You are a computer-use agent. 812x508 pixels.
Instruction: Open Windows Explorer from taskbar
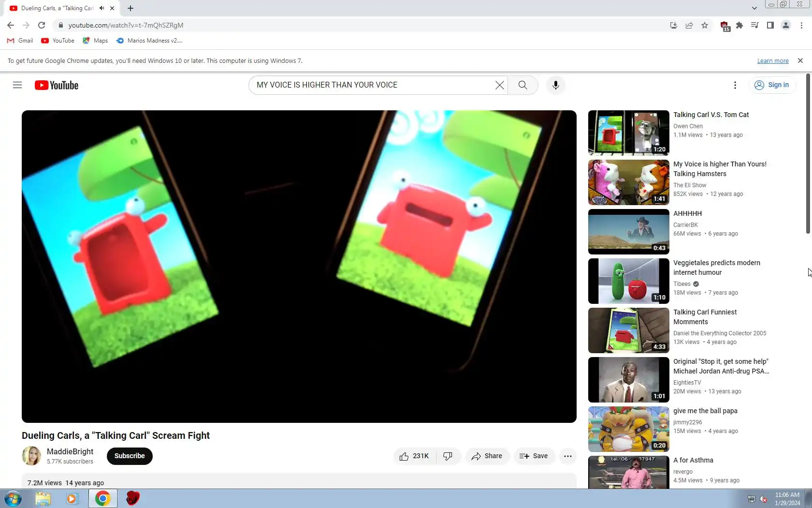(x=43, y=498)
